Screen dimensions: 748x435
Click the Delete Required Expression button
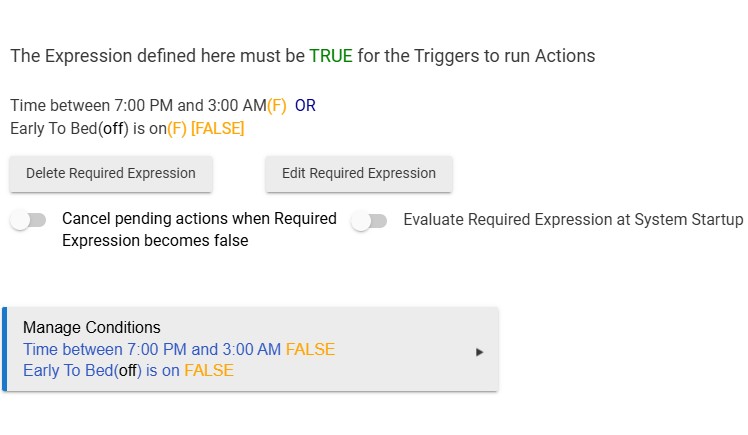click(111, 174)
